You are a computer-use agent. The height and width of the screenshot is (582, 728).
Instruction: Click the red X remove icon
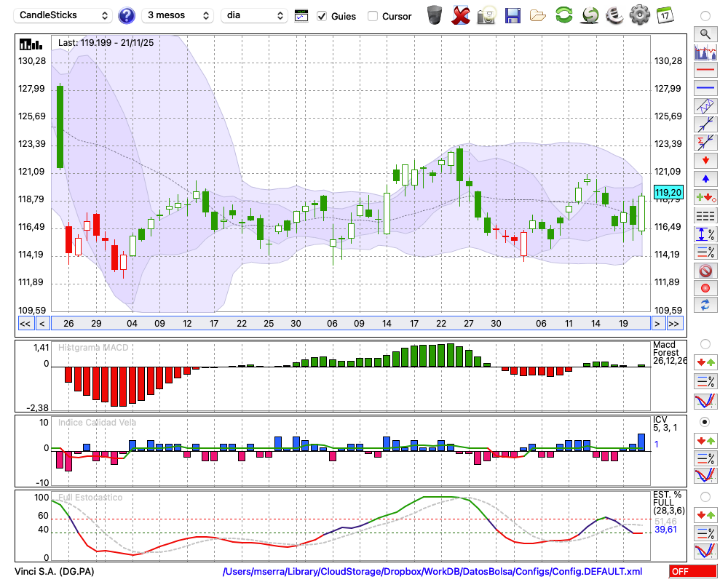(461, 15)
